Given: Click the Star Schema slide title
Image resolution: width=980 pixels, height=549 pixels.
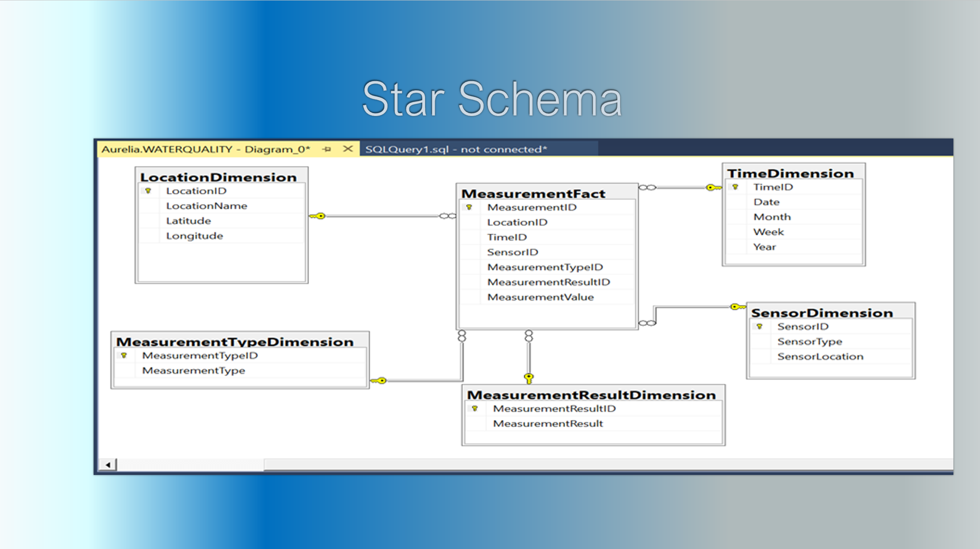Looking at the screenshot, I should click(492, 99).
